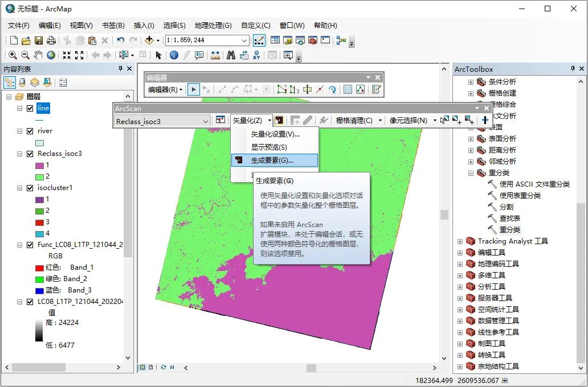Screen dimensions: 588x387
Task: Switch to Layout View at map bottom
Action: coord(151,367)
